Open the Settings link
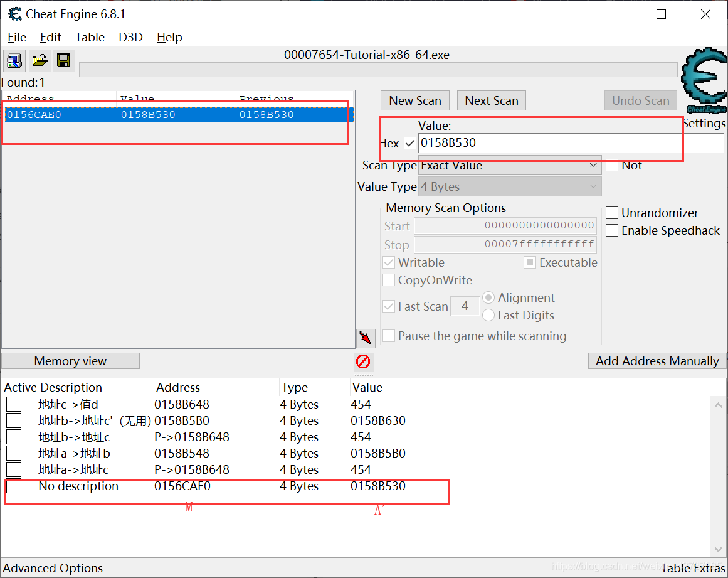Image resolution: width=728 pixels, height=578 pixels. click(704, 124)
